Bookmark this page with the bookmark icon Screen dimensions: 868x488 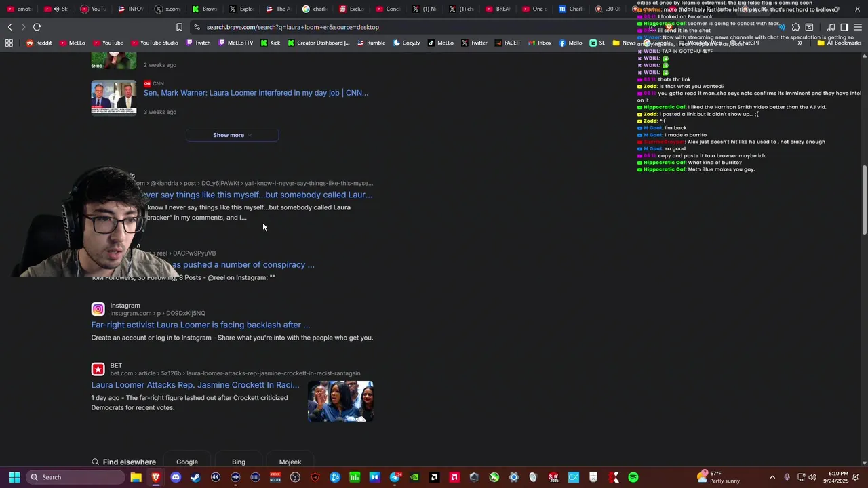point(179,27)
